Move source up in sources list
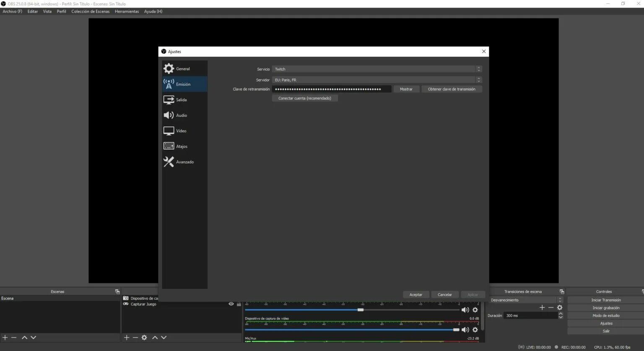The image size is (644, 351). (x=155, y=338)
